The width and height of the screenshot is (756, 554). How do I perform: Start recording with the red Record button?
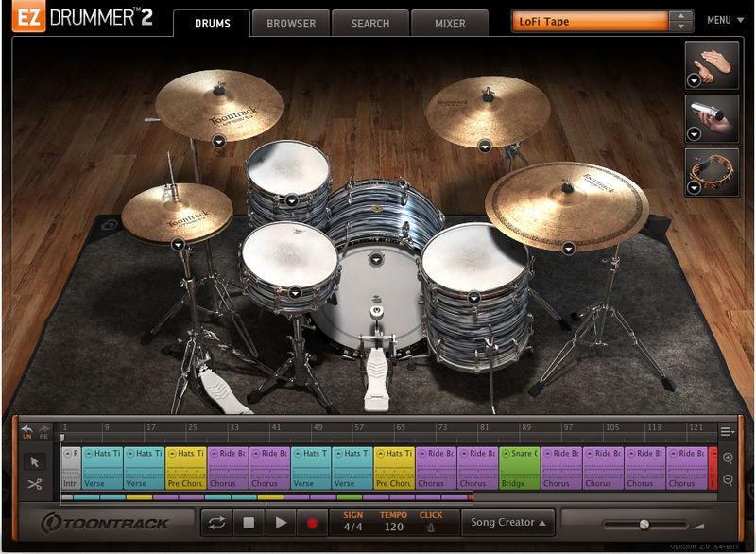(x=312, y=523)
